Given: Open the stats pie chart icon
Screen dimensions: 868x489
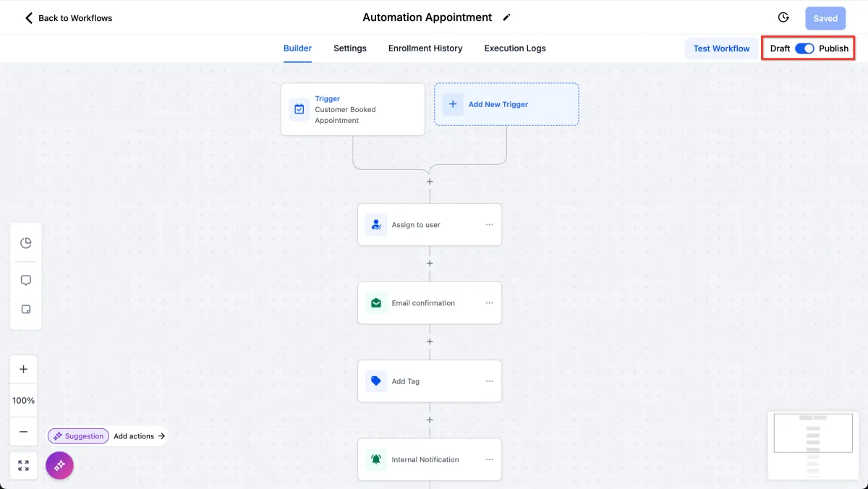Looking at the screenshot, I should click(26, 243).
